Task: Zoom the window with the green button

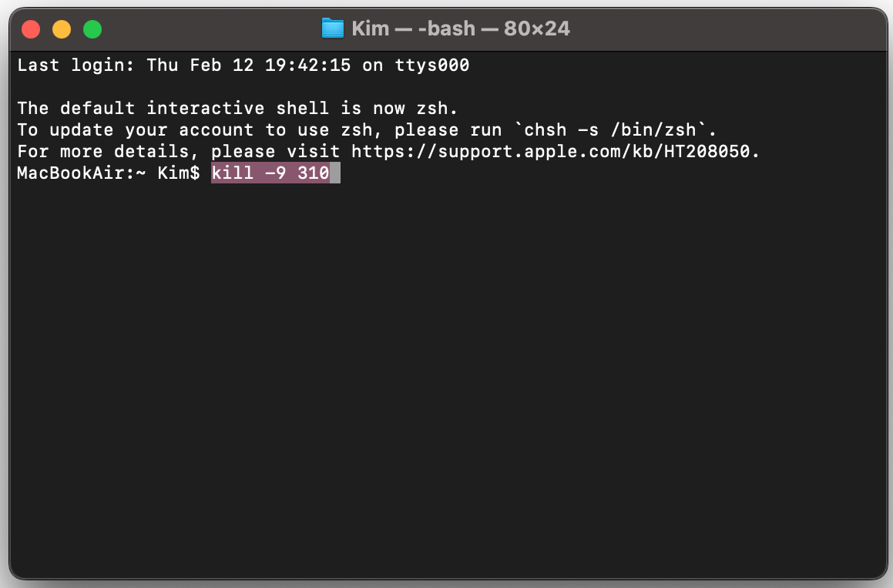Action: pyautogui.click(x=92, y=29)
